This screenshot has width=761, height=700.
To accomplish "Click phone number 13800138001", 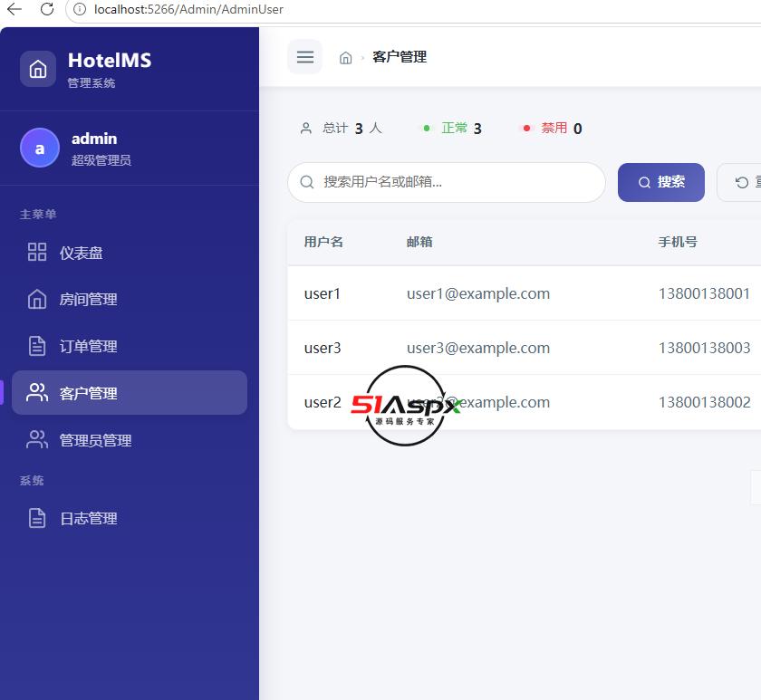I will click(704, 293).
